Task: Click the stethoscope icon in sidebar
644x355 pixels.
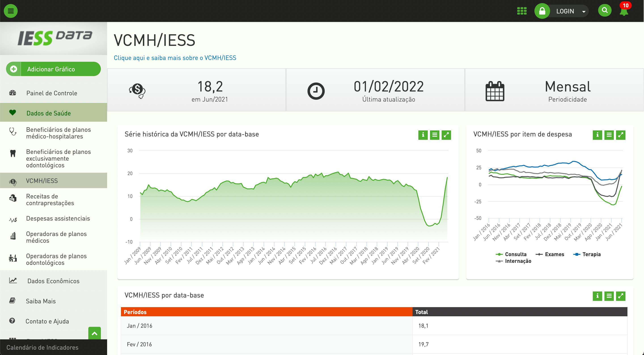Action: pyautogui.click(x=13, y=132)
